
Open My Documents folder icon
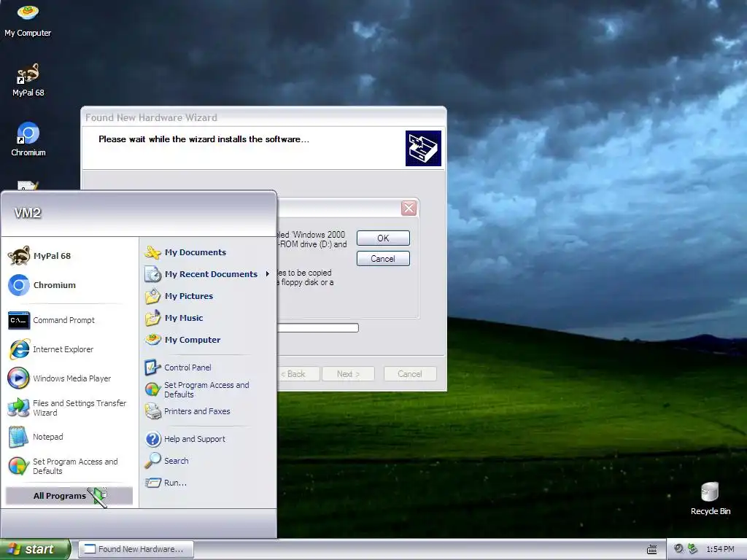[x=153, y=252]
